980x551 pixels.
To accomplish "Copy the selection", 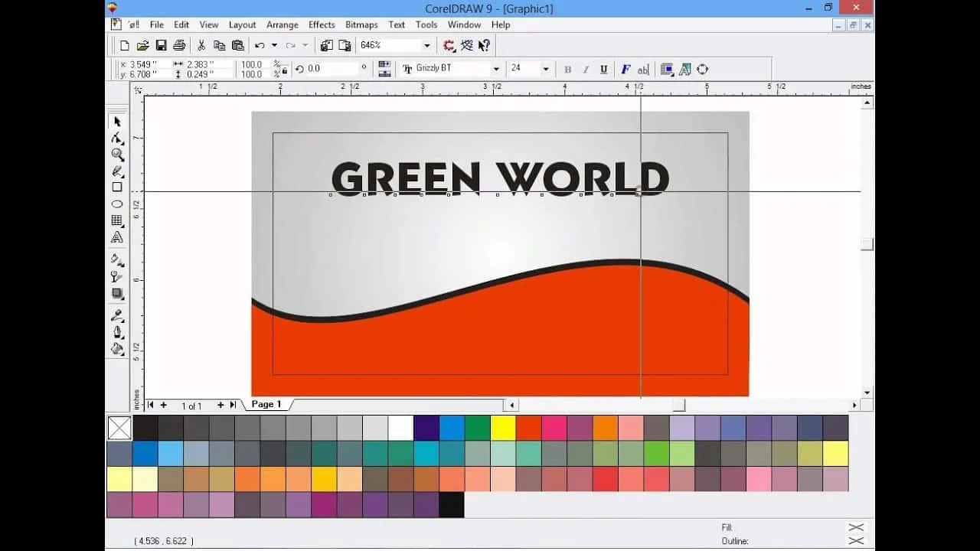I will click(219, 46).
